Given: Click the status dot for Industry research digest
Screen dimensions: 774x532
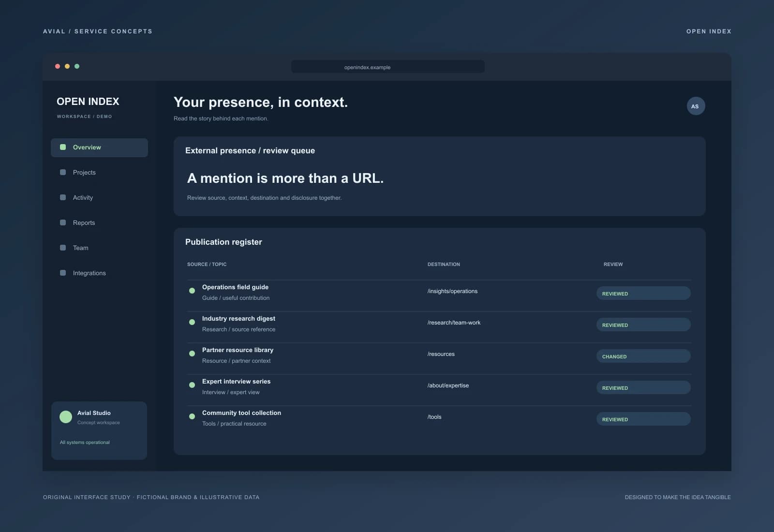Looking at the screenshot, I should click(x=192, y=322).
